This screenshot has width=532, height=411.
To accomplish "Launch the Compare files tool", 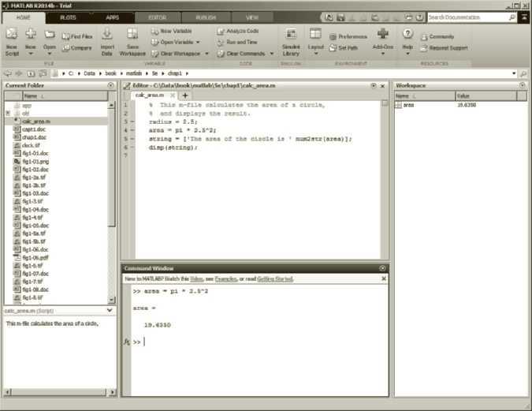I will [x=77, y=48].
